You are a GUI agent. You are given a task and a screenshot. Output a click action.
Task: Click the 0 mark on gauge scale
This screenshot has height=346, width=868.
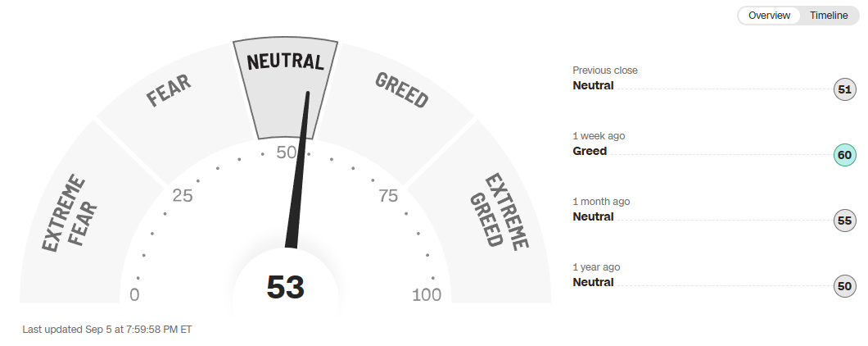click(x=135, y=295)
